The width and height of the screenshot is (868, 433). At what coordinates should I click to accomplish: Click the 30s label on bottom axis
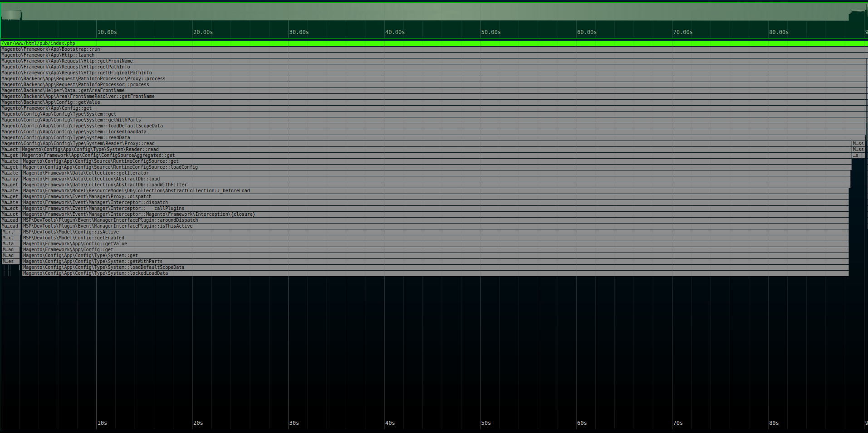point(294,423)
